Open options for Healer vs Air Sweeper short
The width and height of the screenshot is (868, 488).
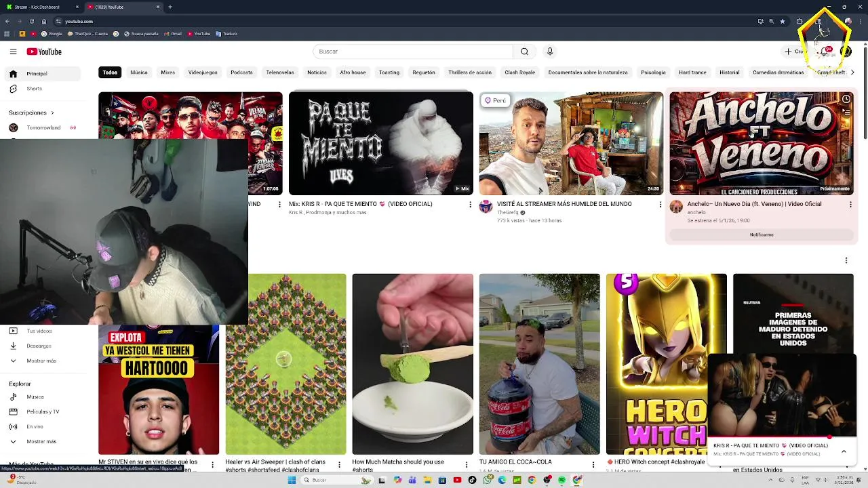coord(340,464)
